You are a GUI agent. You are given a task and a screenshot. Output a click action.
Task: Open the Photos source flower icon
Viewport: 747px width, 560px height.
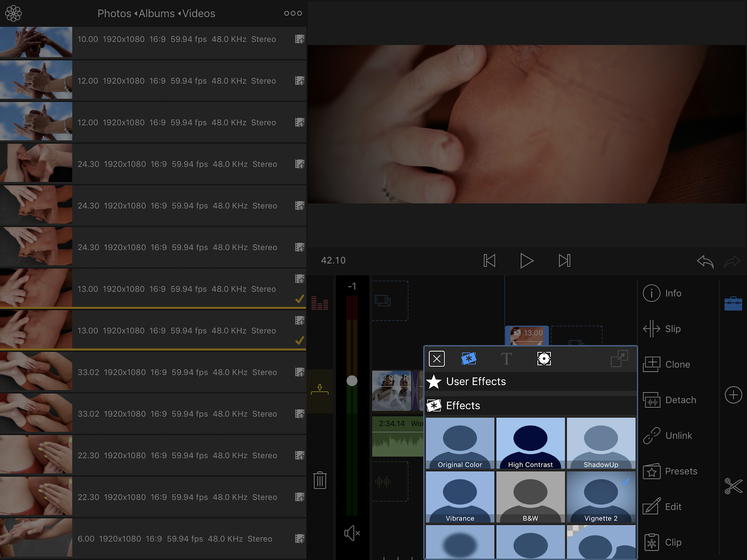(13, 14)
